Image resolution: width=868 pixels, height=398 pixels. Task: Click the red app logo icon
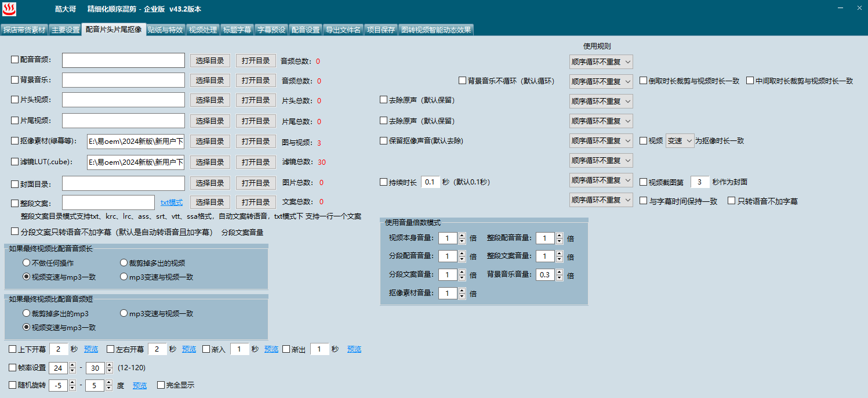[9, 9]
